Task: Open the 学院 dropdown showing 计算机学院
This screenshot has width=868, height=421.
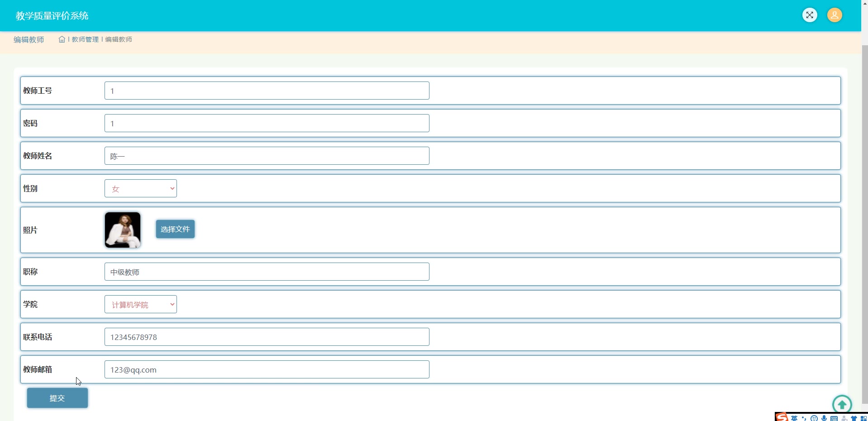Action: [141, 304]
